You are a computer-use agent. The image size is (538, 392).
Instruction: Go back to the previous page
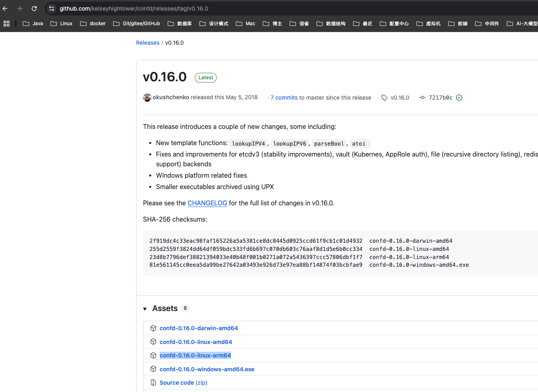coord(5,9)
